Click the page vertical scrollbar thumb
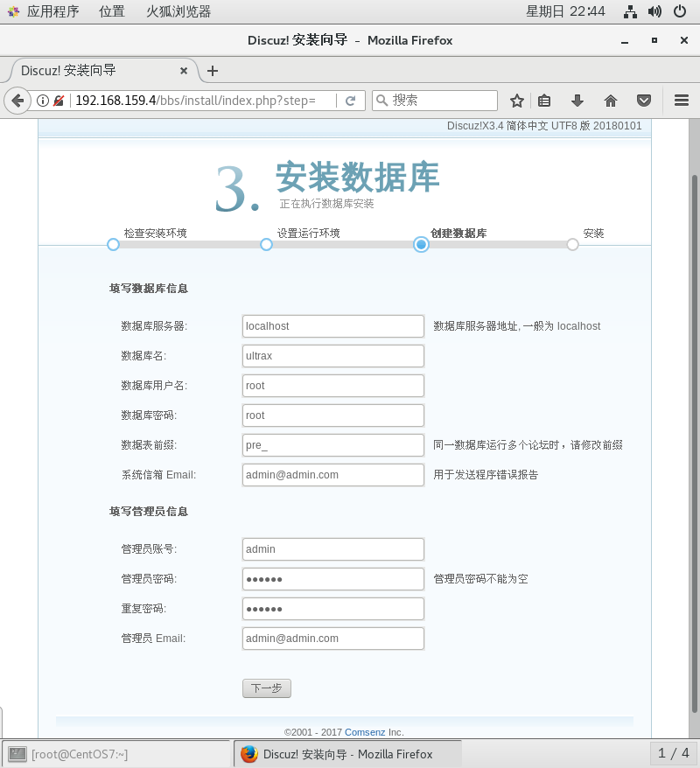Viewport: 700px width, 768px height. tap(694, 443)
